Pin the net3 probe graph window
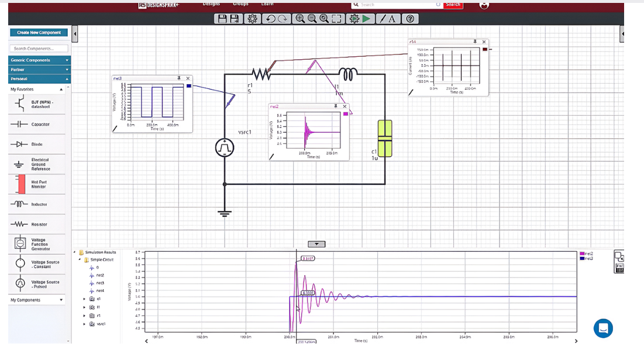 pos(179,78)
